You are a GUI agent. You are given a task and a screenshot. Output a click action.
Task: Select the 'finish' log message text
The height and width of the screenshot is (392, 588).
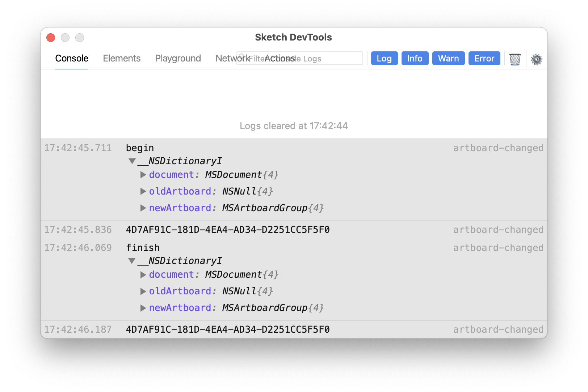click(x=143, y=248)
